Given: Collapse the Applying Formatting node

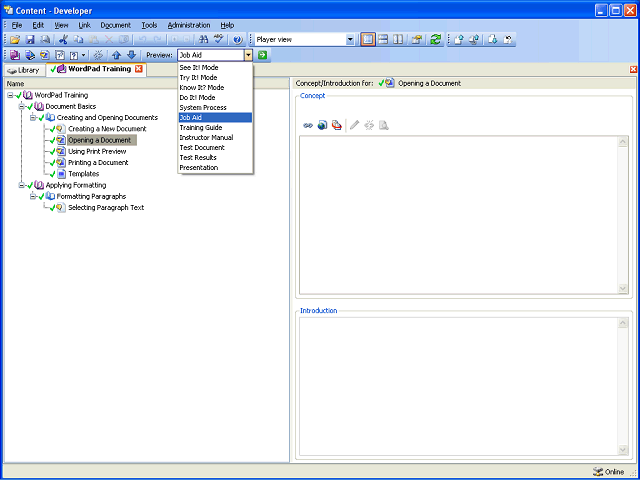Looking at the screenshot, I should pyautogui.click(x=22, y=185).
